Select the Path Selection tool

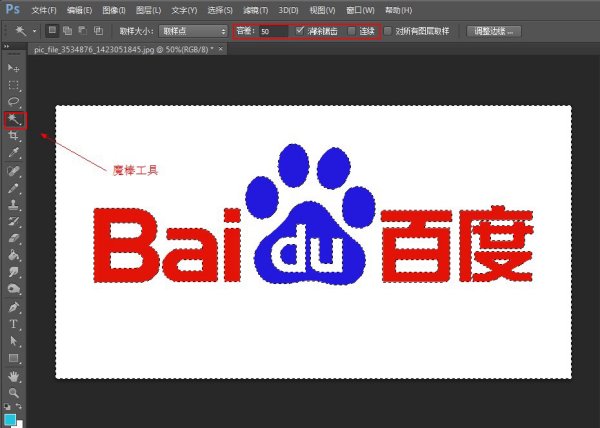pos(13,341)
